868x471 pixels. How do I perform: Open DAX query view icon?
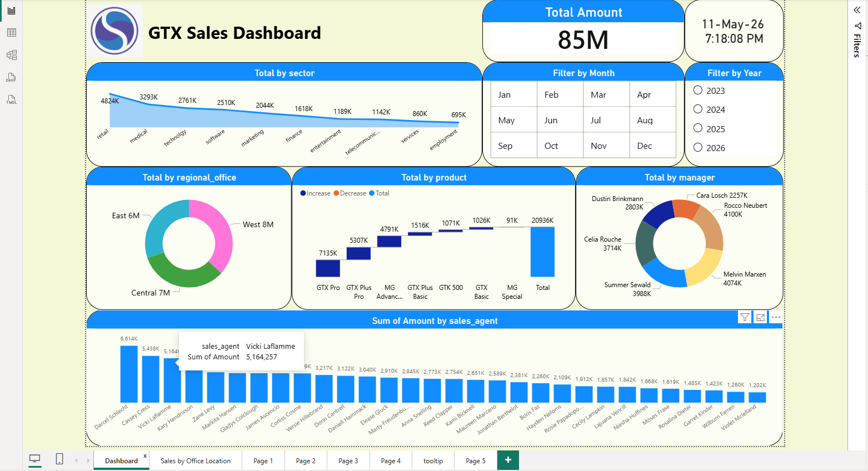[x=11, y=77]
